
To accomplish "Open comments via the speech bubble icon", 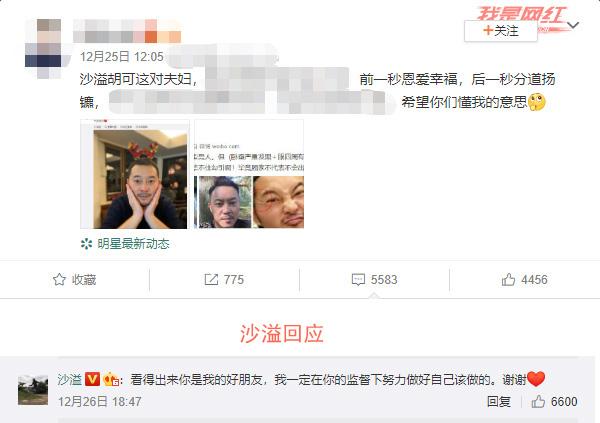I will click(358, 280).
